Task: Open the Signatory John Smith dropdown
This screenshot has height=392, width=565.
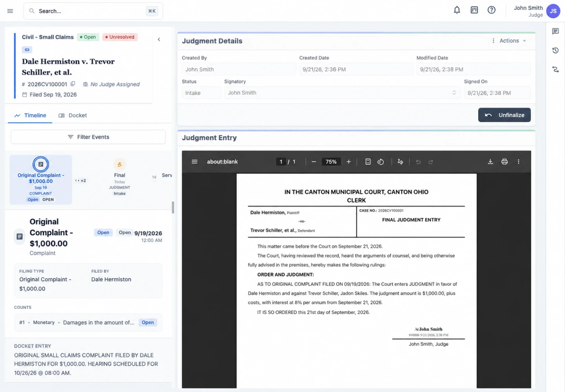Action: point(342,93)
